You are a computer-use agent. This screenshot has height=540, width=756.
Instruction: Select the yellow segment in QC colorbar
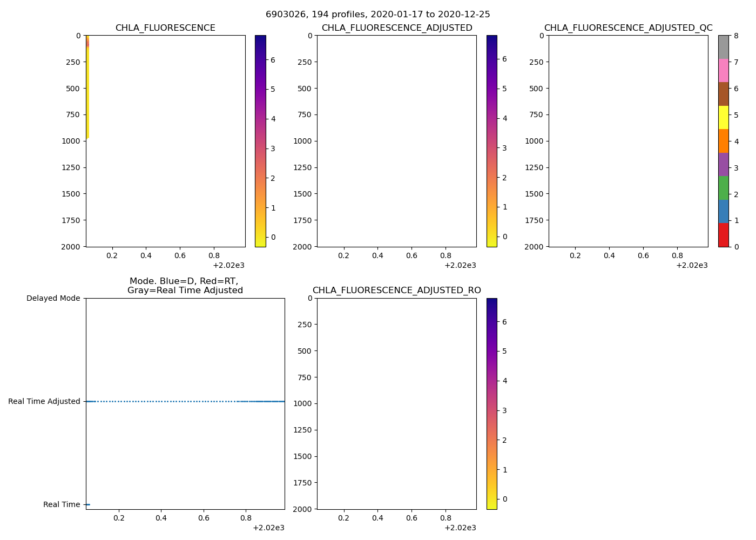tap(723, 117)
